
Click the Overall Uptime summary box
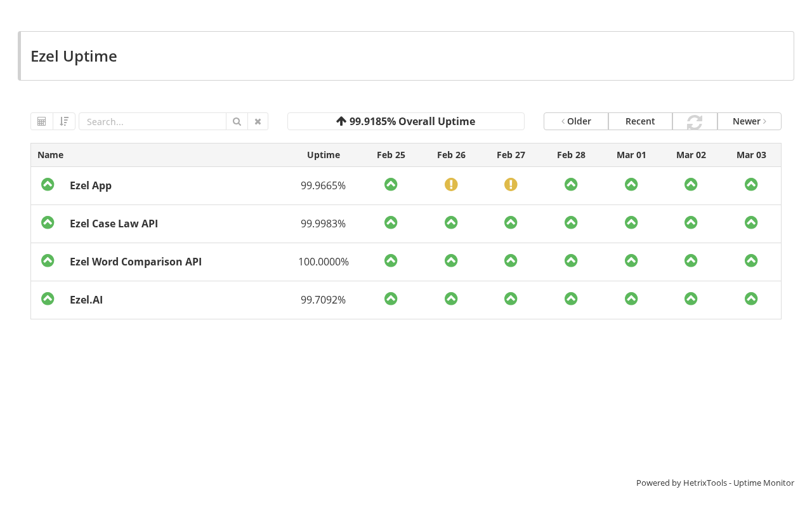(x=406, y=121)
